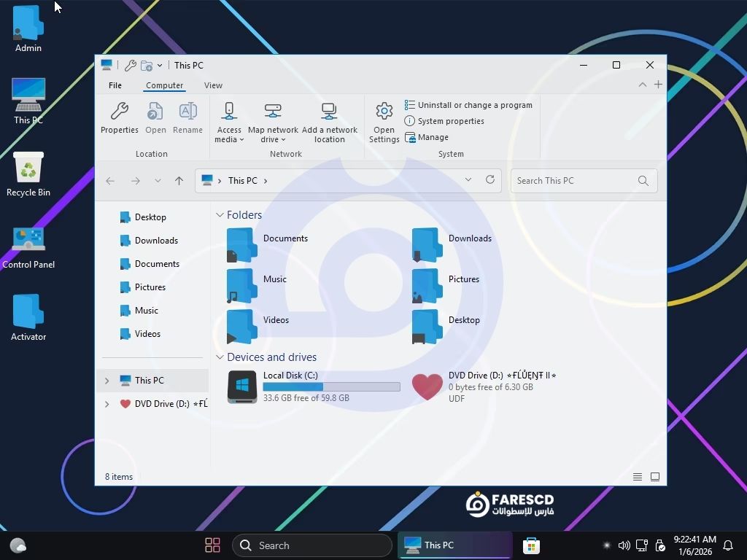Refresh the current folder view

pyautogui.click(x=490, y=180)
